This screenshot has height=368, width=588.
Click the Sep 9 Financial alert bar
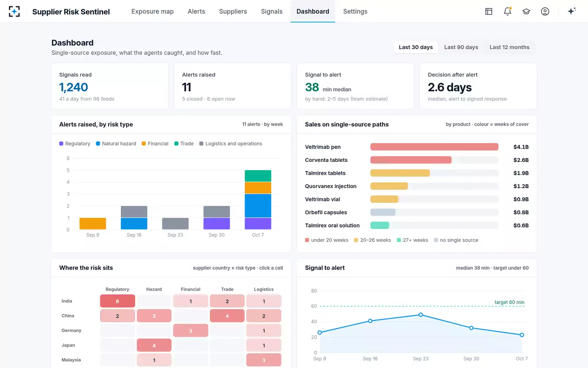click(93, 224)
